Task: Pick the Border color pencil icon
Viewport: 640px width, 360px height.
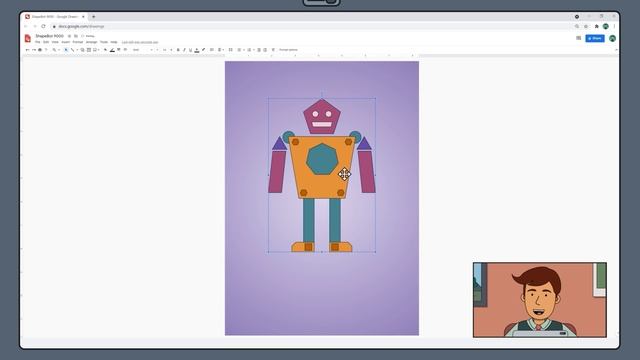Action: (x=112, y=50)
